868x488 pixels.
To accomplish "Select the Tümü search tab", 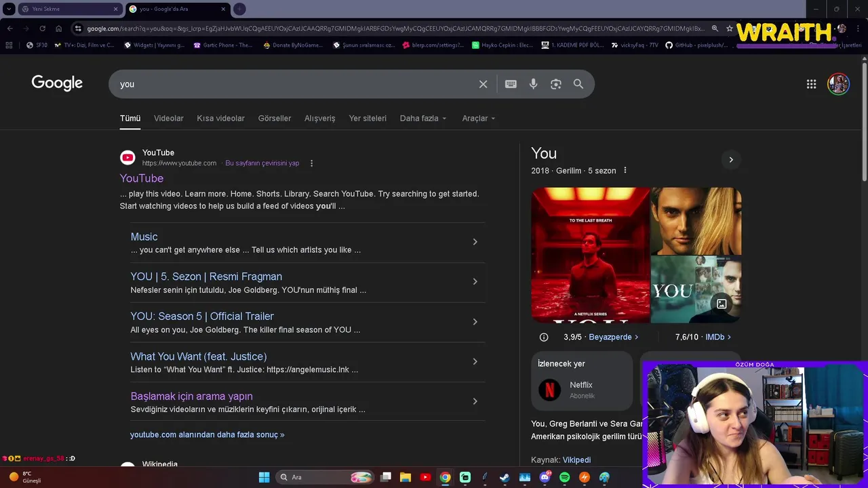I will click(130, 118).
